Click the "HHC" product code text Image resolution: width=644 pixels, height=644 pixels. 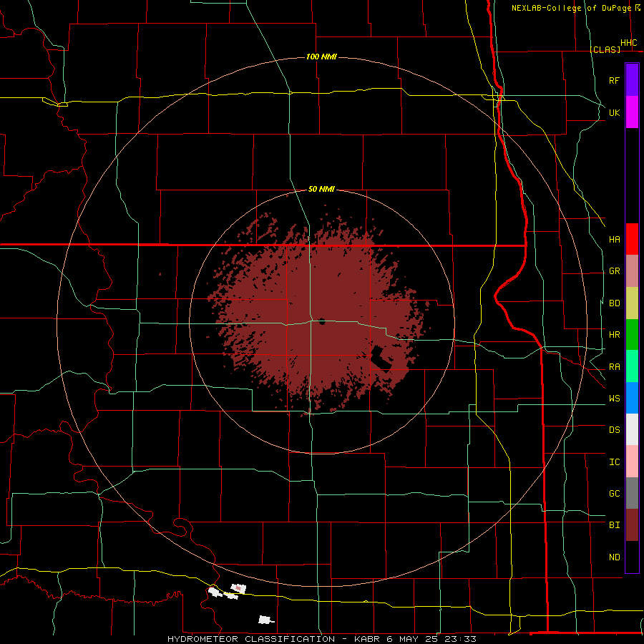[x=629, y=43]
